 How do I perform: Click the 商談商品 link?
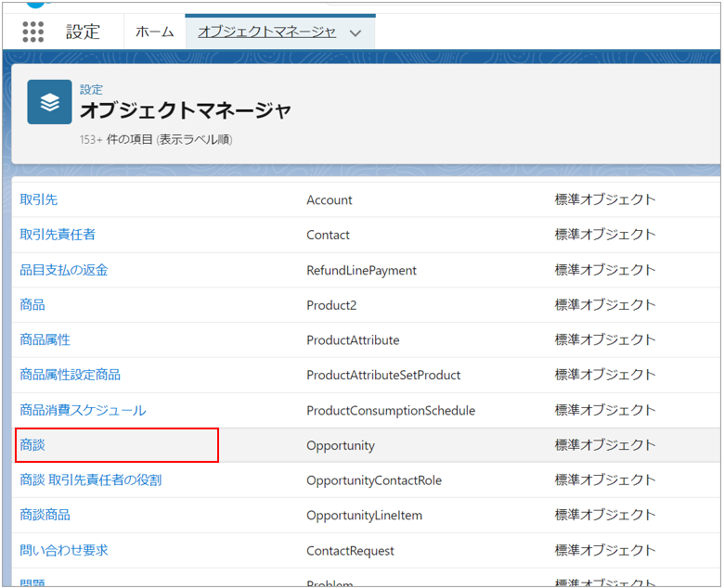coord(45,515)
